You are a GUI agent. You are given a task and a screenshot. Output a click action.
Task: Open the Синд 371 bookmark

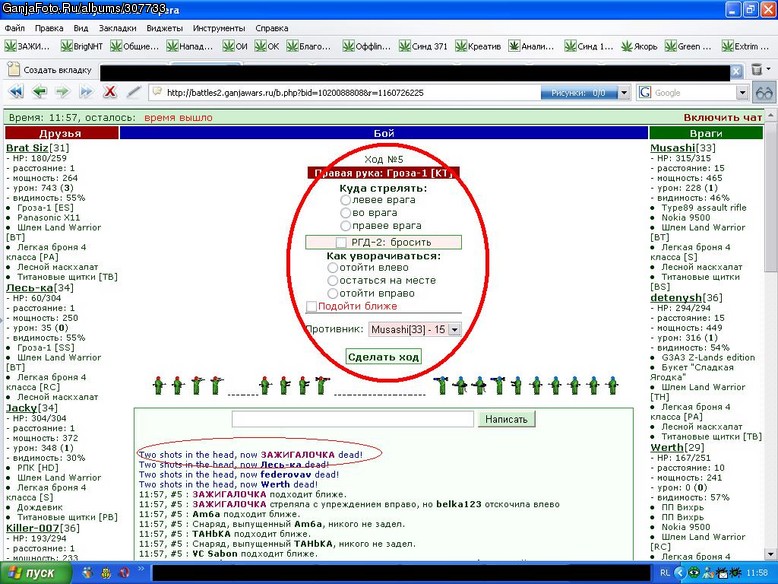[423, 46]
